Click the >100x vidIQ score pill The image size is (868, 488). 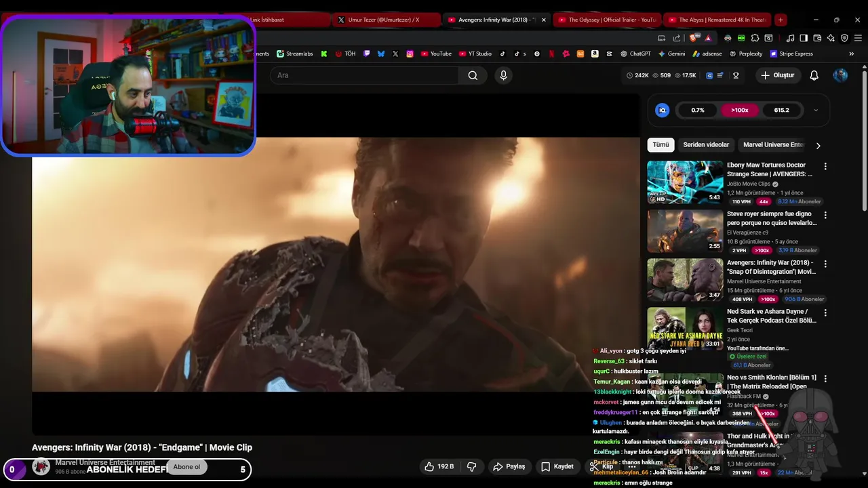pyautogui.click(x=739, y=110)
